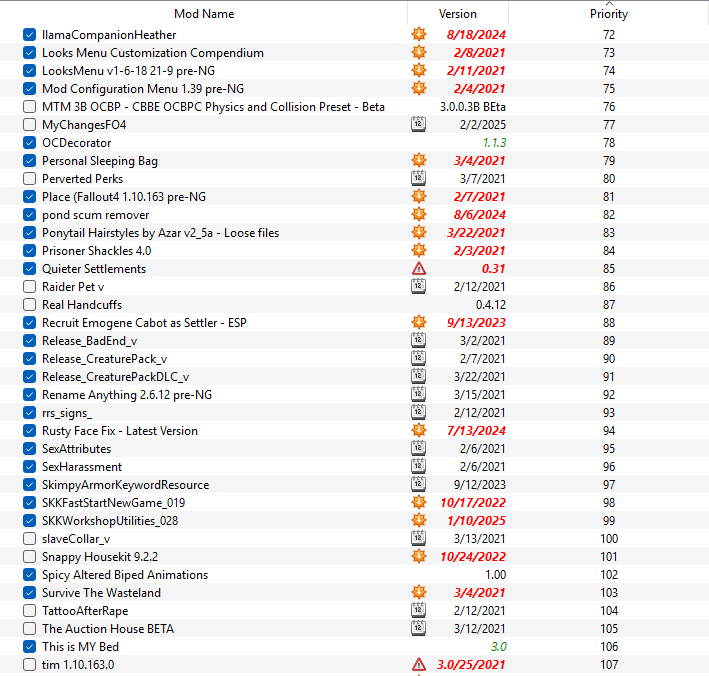
Task: Click update icon for Recruit Emogene Cabot as Settler
Action: pos(419,322)
